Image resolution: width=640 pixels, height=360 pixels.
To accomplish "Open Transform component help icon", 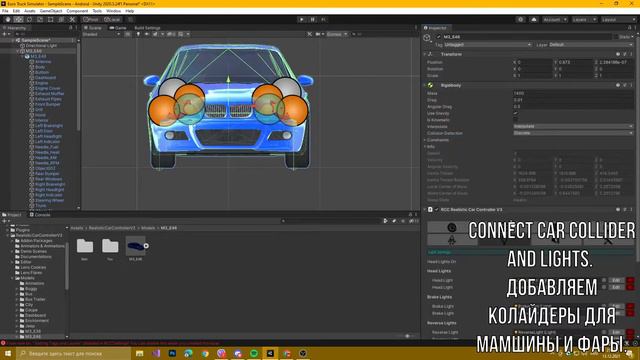I will tap(618, 54).
